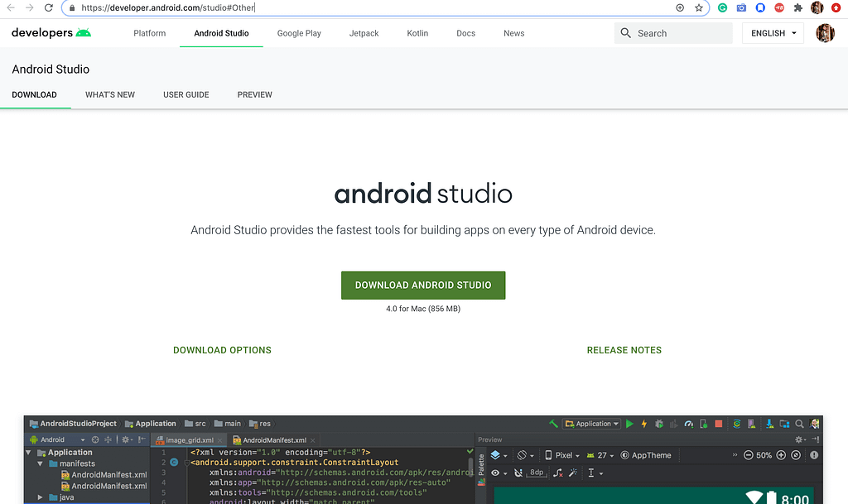Click the AndroidStudioProject breadcrumb

click(x=73, y=424)
